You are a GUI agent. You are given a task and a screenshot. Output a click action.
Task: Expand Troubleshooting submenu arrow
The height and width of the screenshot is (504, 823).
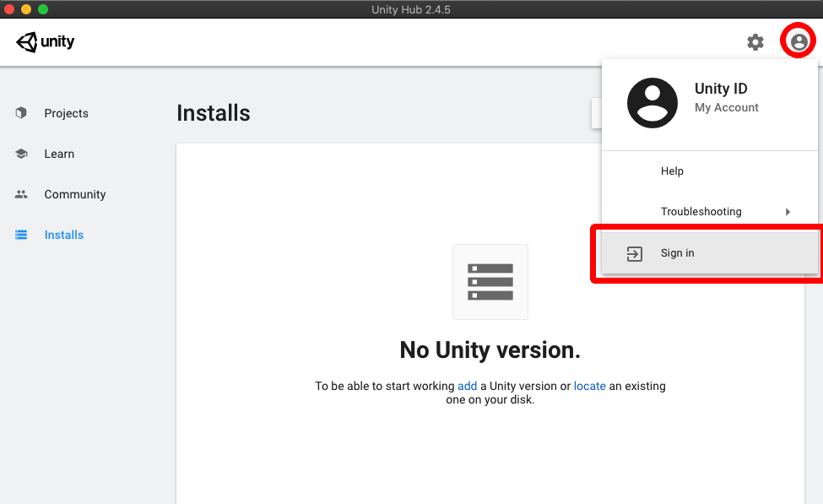click(x=788, y=212)
